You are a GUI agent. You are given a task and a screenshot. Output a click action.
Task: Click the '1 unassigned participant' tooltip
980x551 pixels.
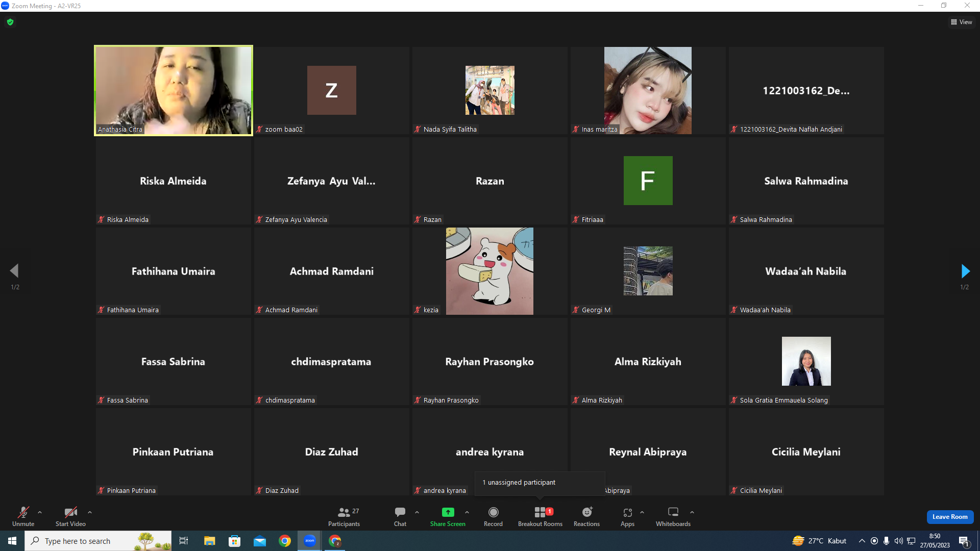tap(540, 483)
